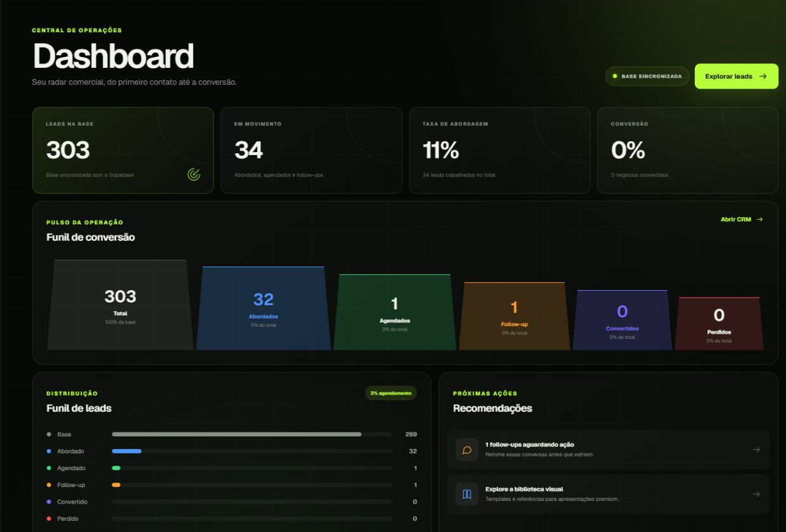The width and height of the screenshot is (786, 532).
Task: Select the Agendados funnel block
Action: [x=394, y=312]
